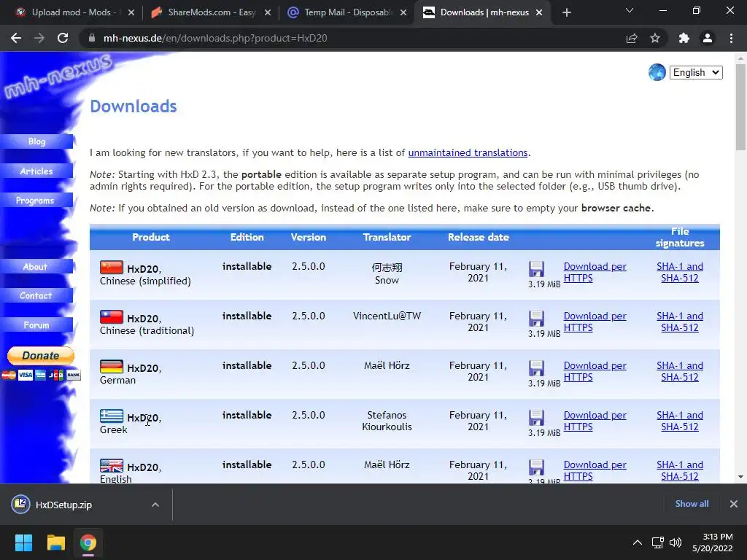The height and width of the screenshot is (560, 747).
Task: Open the Chrome profile avatar icon
Action: point(708,38)
